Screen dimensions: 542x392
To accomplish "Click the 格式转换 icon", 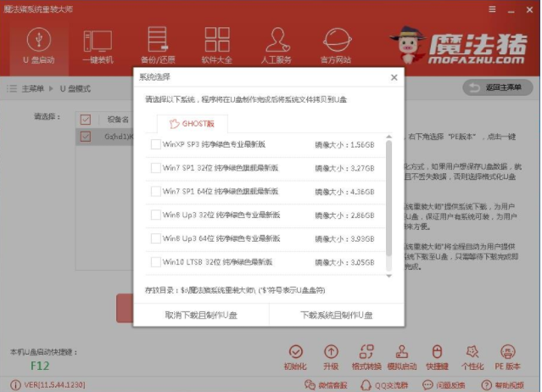I will coord(366,352).
